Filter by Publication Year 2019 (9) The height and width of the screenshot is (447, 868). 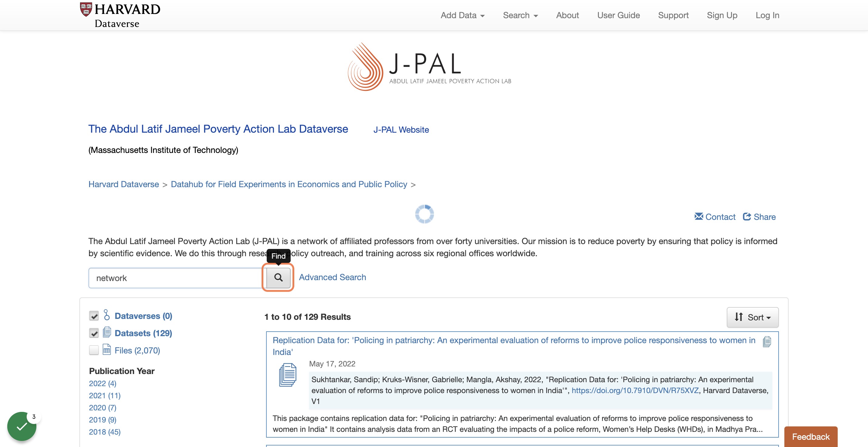click(x=102, y=420)
